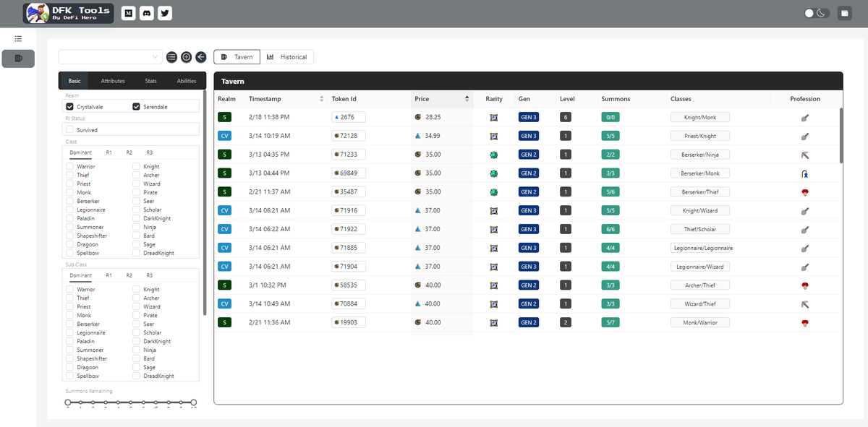Image resolution: width=868 pixels, height=427 pixels.
Task: Check Ninja under the Sub Class filter
Action: 137,350
